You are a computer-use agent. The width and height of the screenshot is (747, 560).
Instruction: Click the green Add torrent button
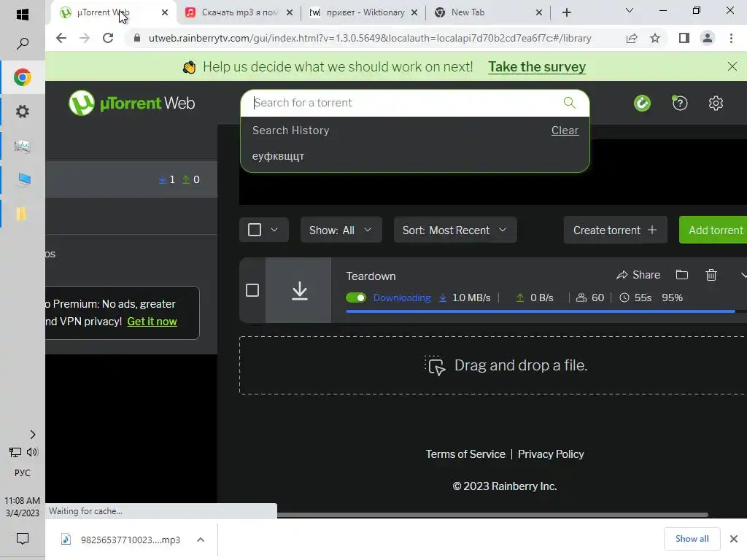coord(713,230)
